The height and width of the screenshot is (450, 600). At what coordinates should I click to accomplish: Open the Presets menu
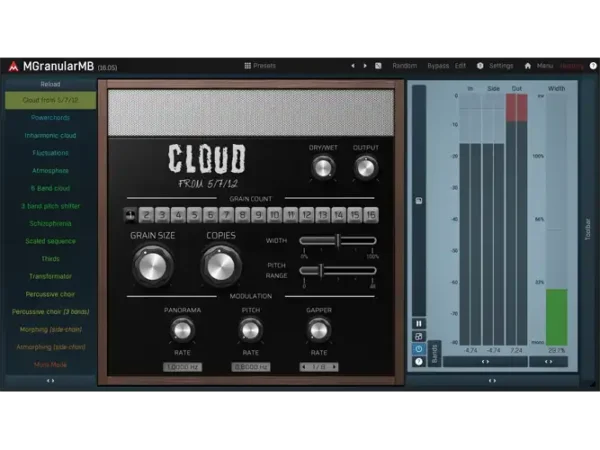click(x=264, y=66)
